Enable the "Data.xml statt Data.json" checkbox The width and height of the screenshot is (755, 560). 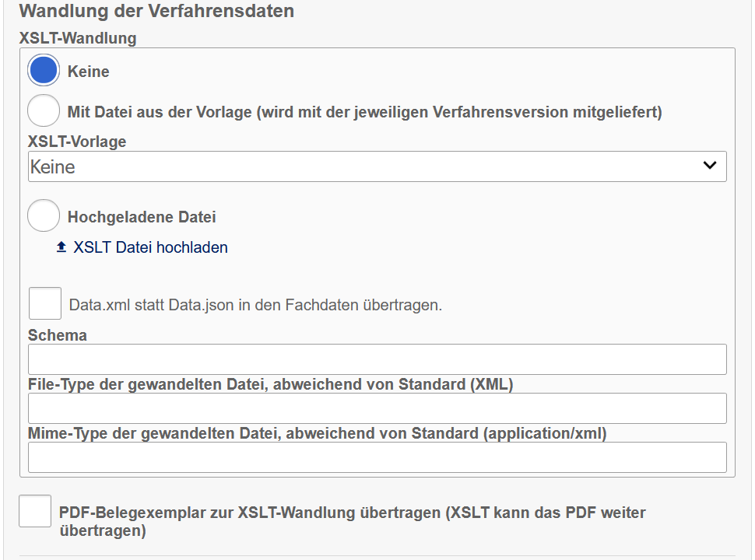tap(44, 303)
